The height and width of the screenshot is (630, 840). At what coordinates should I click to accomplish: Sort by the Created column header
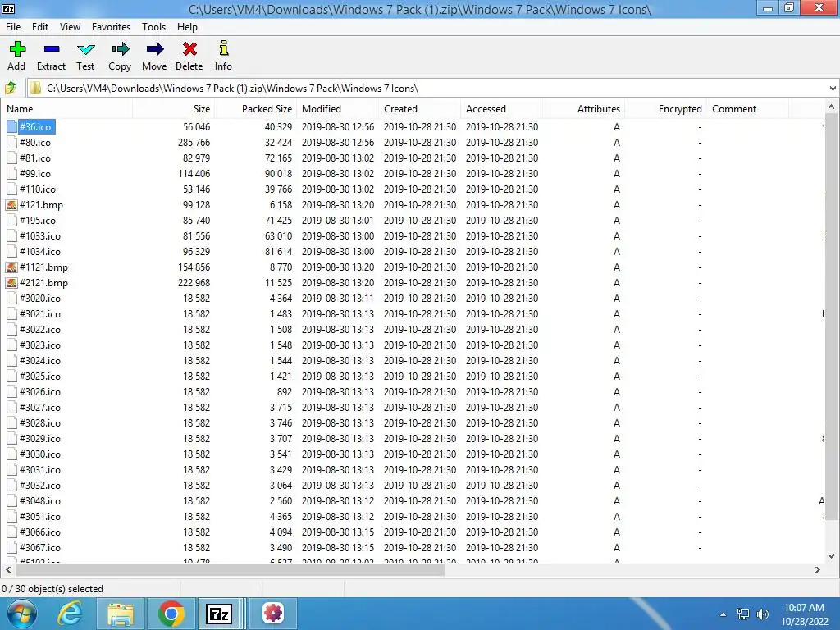pos(419,109)
